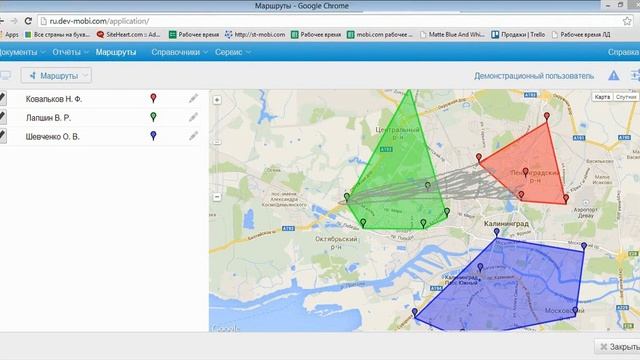Click blue pin marker of Шевченко О. В.

(153, 136)
